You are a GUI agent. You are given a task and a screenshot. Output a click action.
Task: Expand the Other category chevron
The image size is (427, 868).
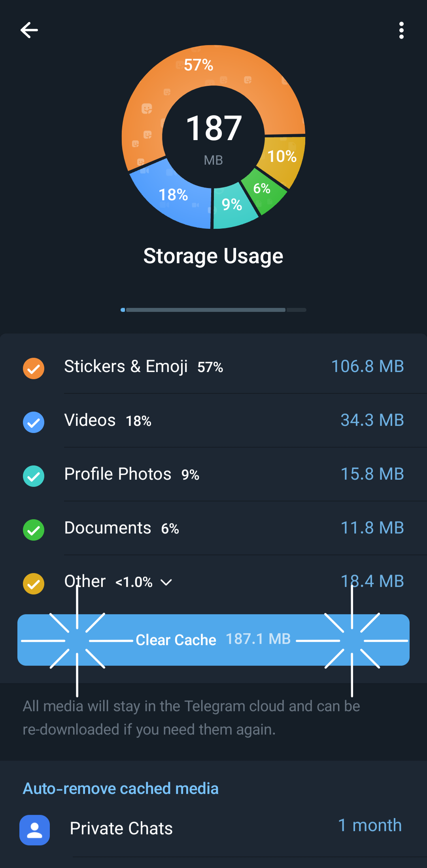pyautogui.click(x=166, y=582)
